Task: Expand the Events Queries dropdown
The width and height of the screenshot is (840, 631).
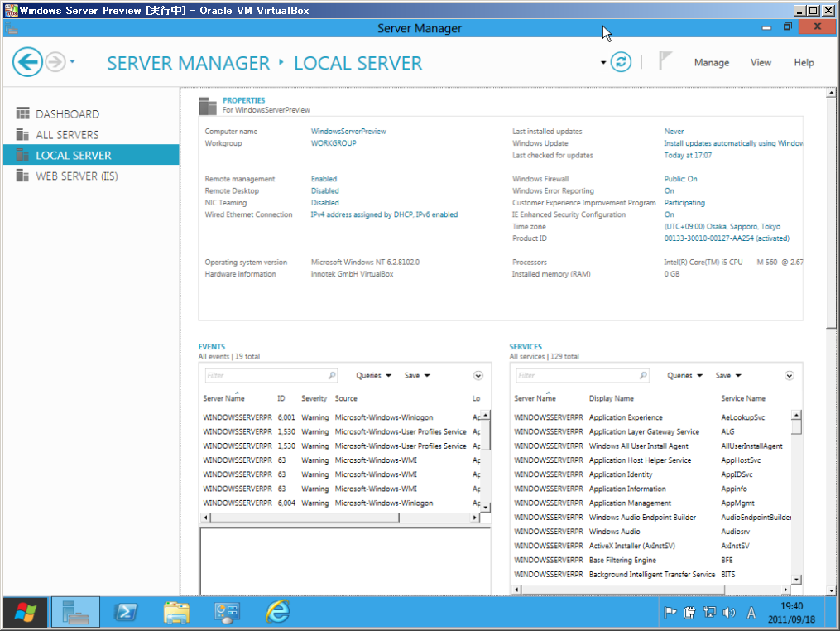Action: pos(374,376)
